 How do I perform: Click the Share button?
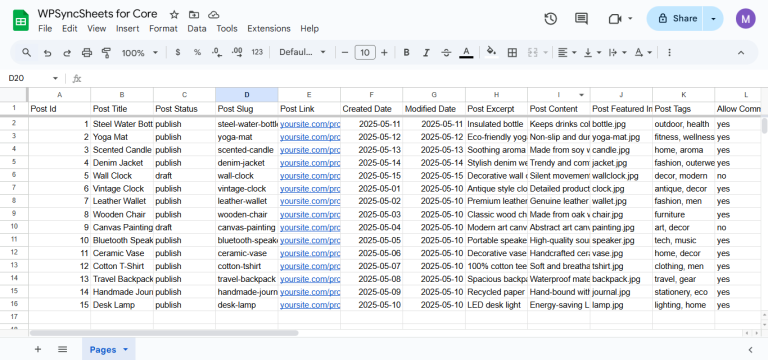click(x=675, y=19)
